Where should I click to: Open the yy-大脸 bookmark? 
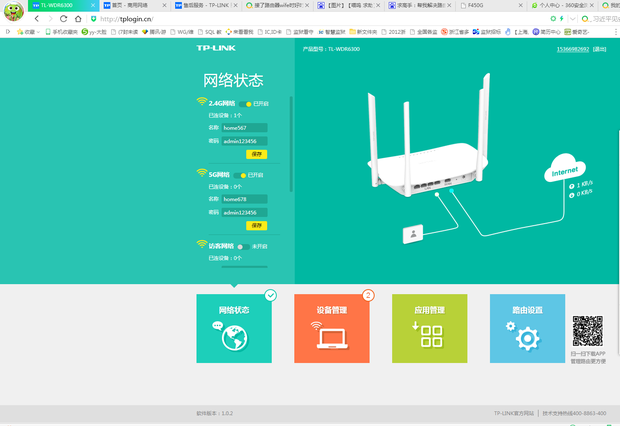pos(94,32)
